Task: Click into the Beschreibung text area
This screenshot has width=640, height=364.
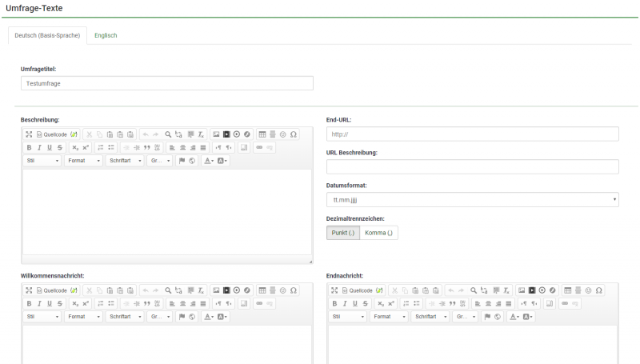Action: click(167, 212)
